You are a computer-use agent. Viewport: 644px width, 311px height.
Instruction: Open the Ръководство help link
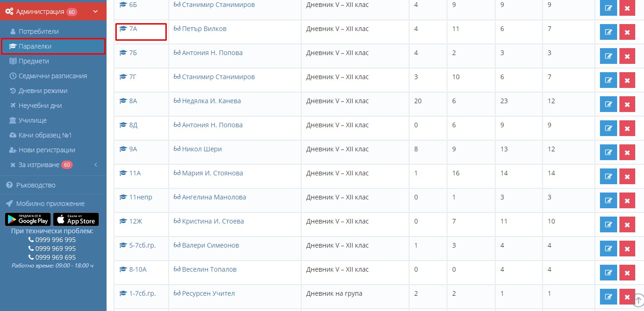pyautogui.click(x=36, y=185)
